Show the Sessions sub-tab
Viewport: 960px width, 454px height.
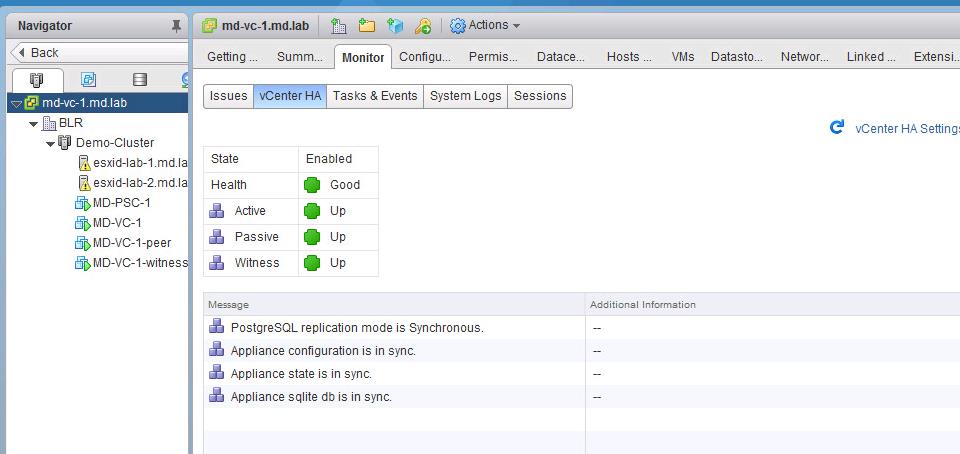click(540, 96)
